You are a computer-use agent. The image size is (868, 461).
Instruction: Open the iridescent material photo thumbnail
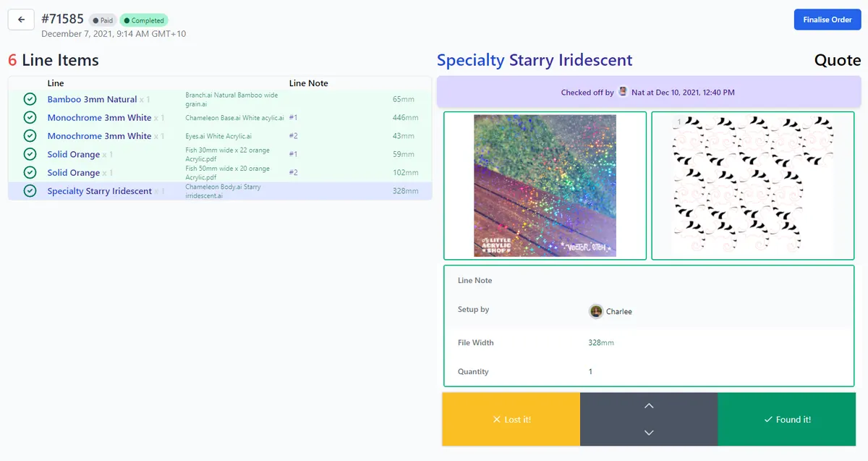click(545, 185)
